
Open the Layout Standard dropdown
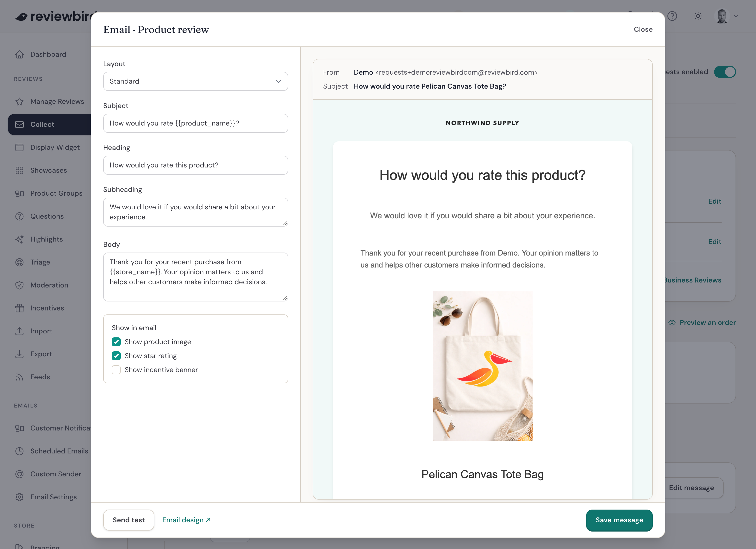[x=196, y=81]
